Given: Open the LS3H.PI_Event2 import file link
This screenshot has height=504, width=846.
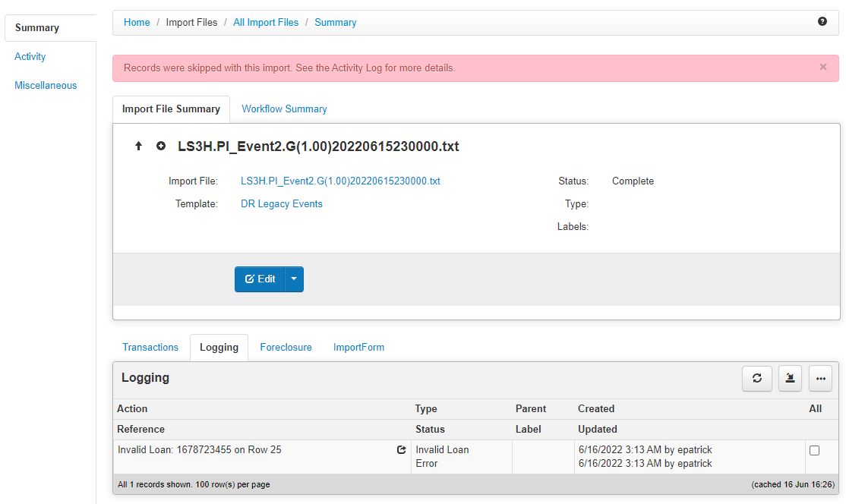Looking at the screenshot, I should click(x=340, y=181).
